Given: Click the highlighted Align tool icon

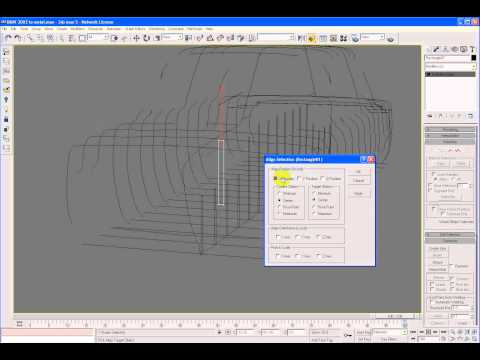Looking at the screenshot, I should (x=312, y=38).
